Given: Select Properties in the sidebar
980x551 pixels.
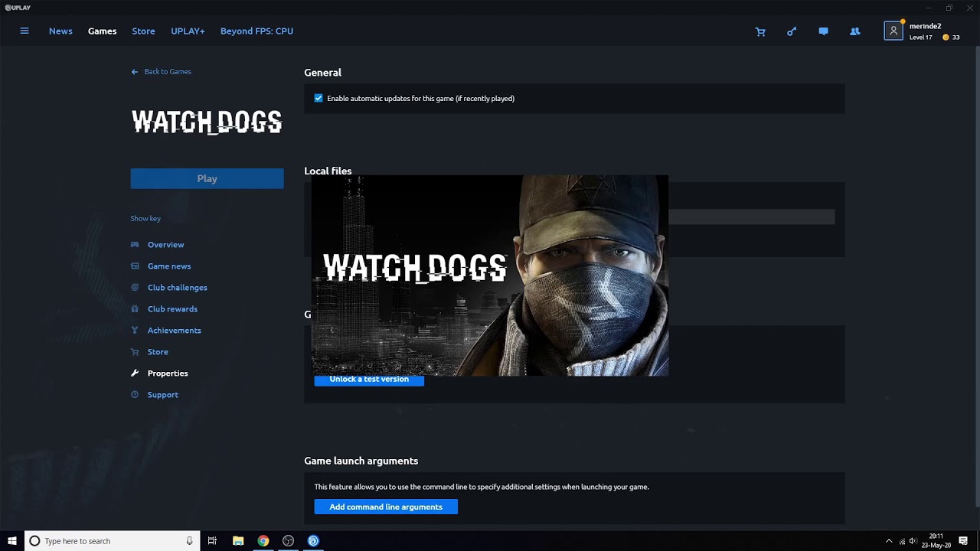Looking at the screenshot, I should tap(168, 373).
